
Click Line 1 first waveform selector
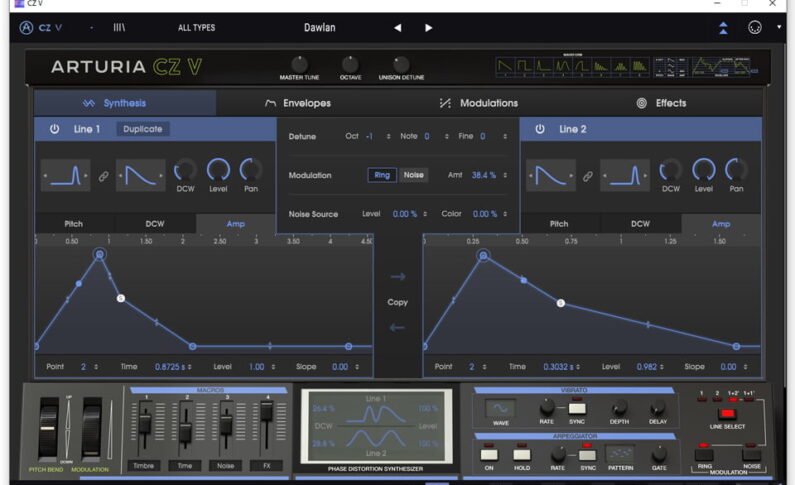pos(65,175)
